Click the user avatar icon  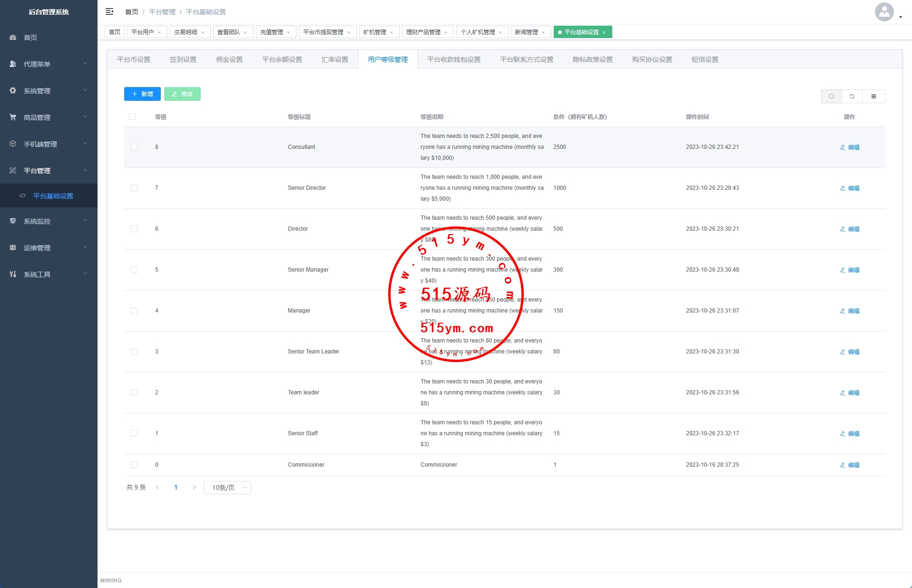click(x=884, y=12)
